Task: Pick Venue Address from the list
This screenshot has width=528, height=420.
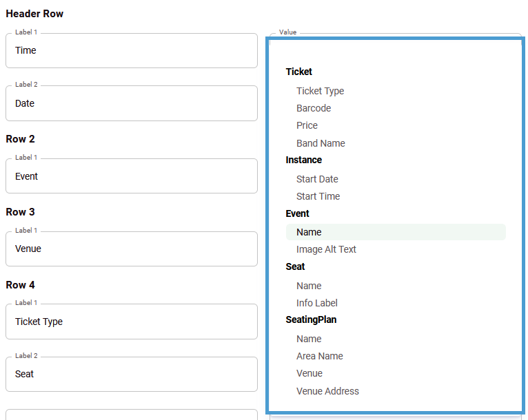Action: pos(396,391)
